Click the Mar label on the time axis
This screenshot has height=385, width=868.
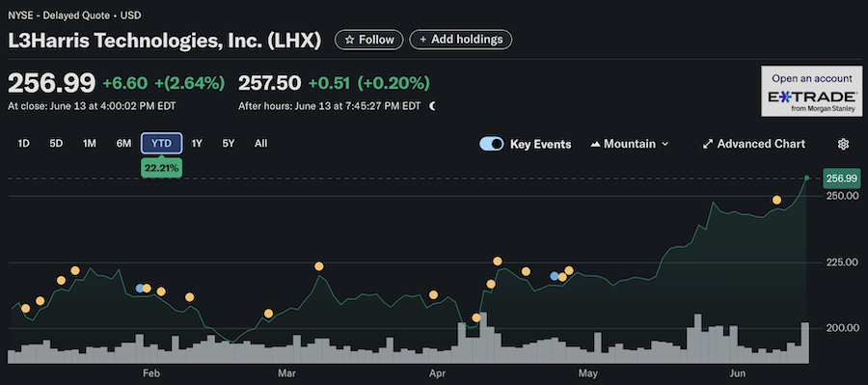point(287,373)
